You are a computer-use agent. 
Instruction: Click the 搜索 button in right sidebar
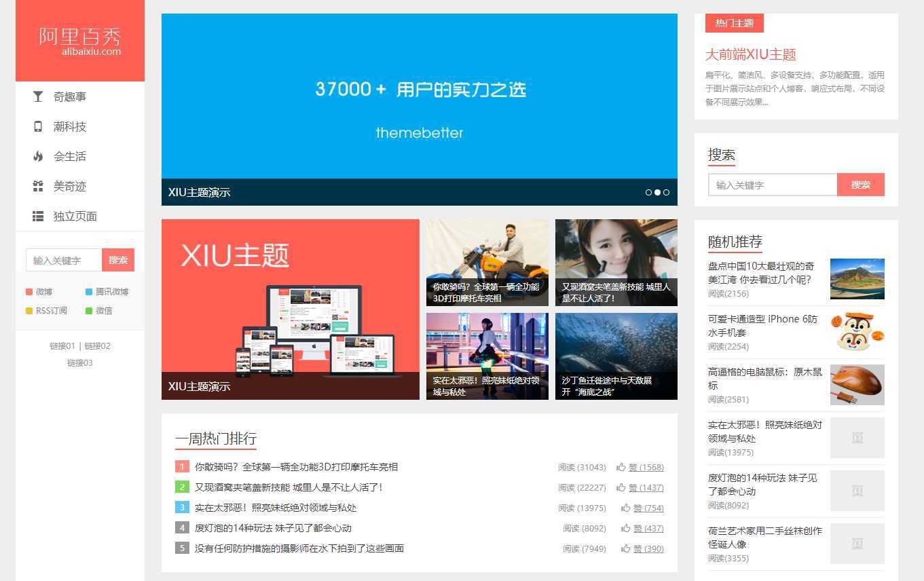point(861,184)
